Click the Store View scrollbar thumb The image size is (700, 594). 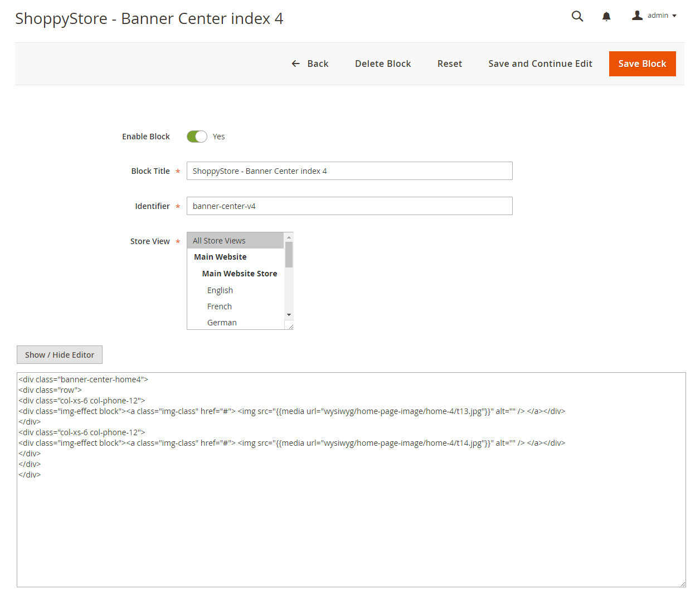(289, 255)
